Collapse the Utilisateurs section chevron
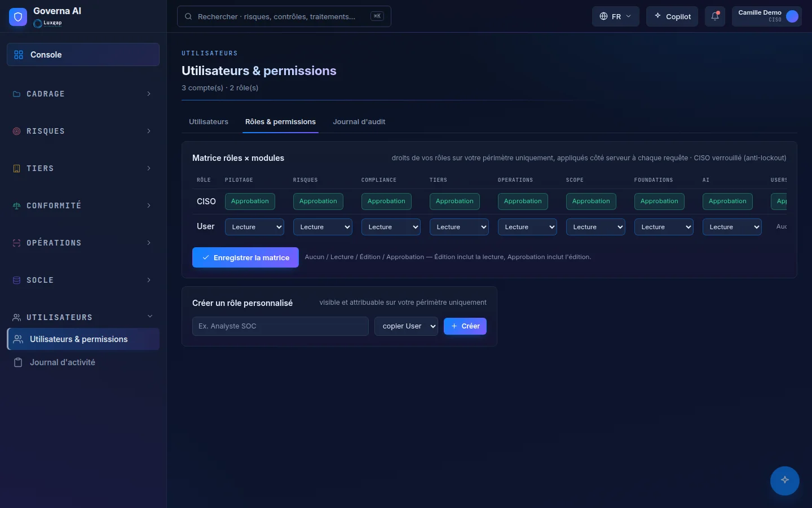The height and width of the screenshot is (508, 812). [x=150, y=317]
